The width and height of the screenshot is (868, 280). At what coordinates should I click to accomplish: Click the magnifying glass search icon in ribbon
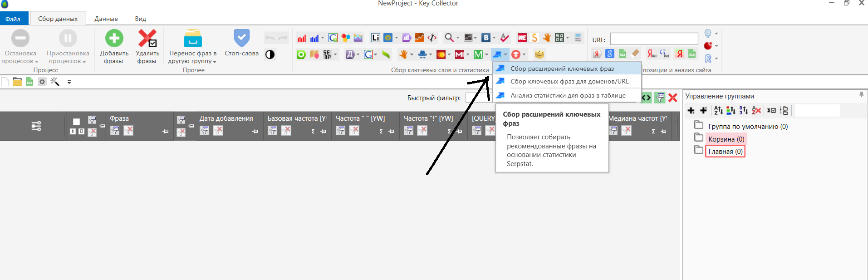(449, 38)
